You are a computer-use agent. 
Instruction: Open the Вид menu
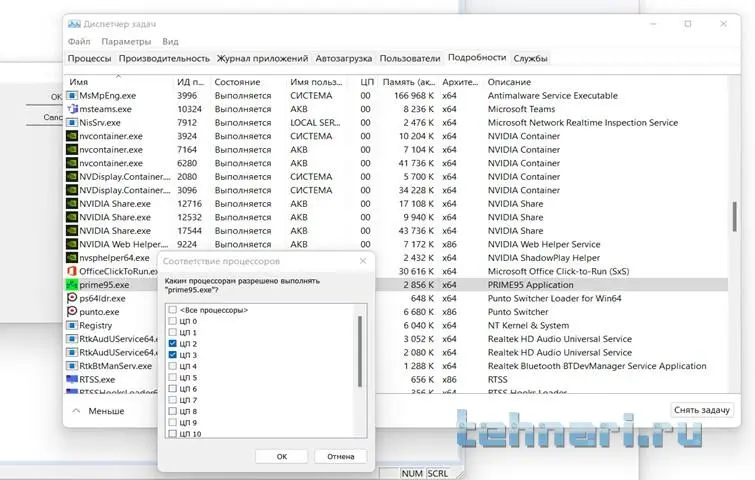170,41
